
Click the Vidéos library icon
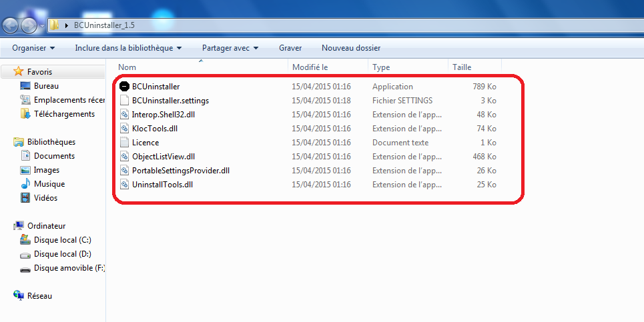[x=25, y=198]
